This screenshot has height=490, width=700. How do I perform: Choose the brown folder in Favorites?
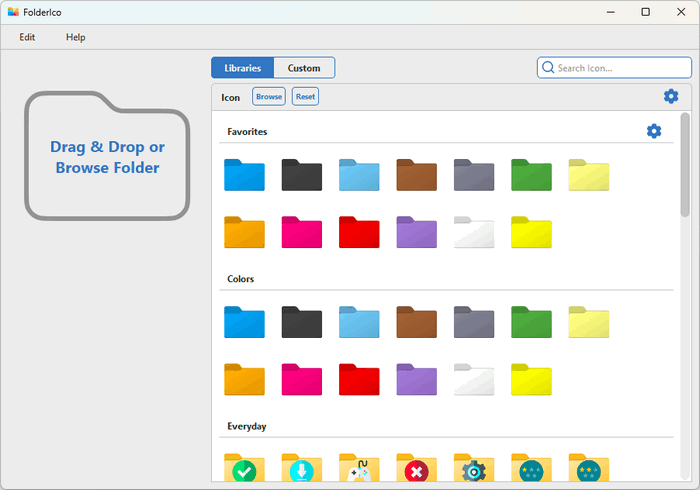[x=417, y=175]
